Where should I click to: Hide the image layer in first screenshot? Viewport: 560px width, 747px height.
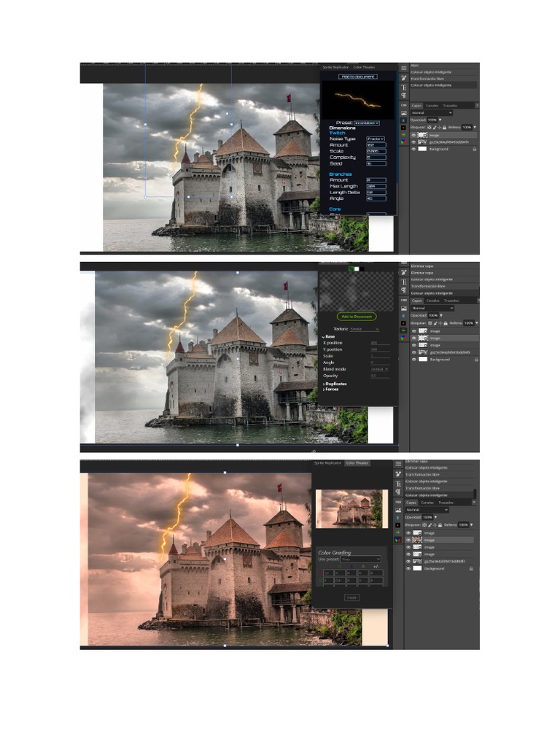(x=413, y=135)
